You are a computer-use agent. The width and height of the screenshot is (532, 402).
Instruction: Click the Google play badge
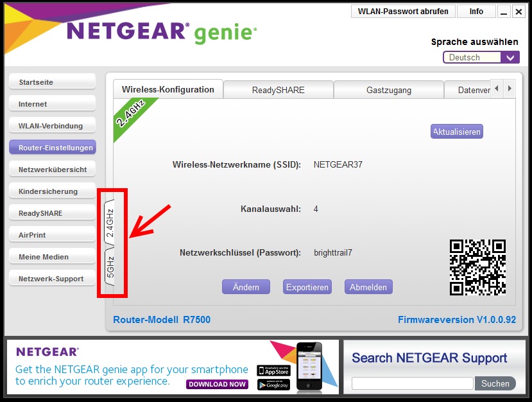[273, 385]
